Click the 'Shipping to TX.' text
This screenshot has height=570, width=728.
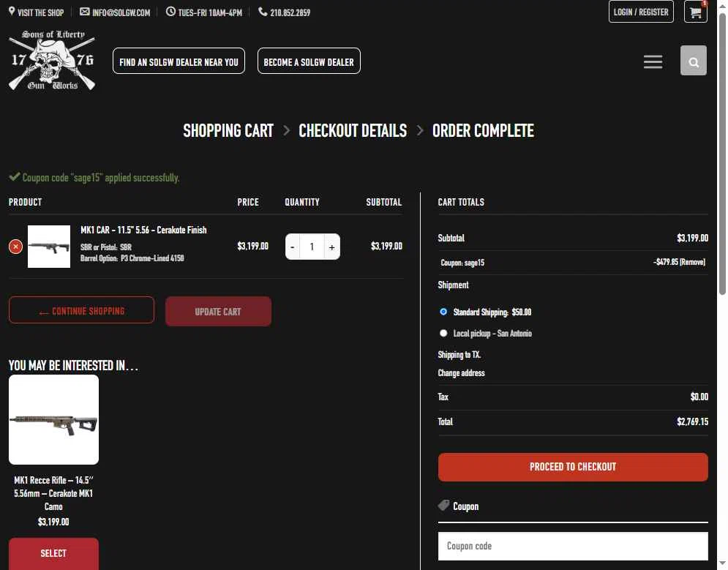click(x=459, y=355)
